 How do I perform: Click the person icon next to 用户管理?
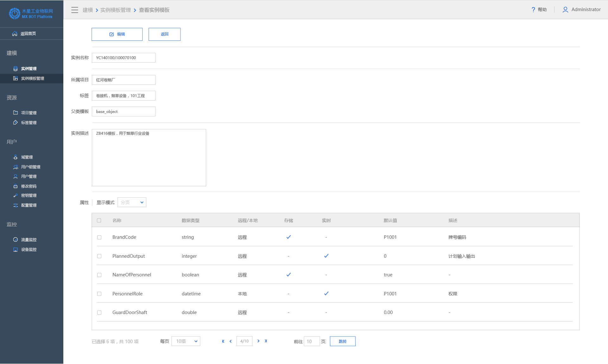pyautogui.click(x=15, y=176)
